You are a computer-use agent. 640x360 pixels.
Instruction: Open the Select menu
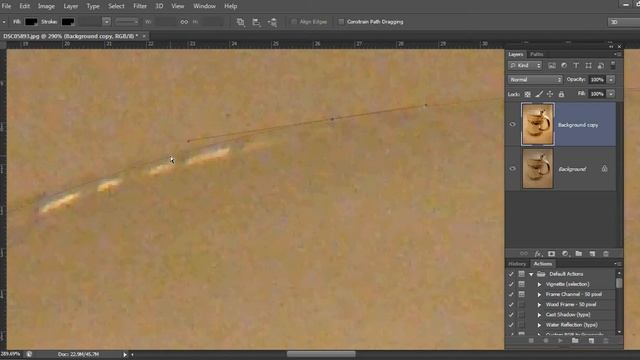(x=116, y=6)
